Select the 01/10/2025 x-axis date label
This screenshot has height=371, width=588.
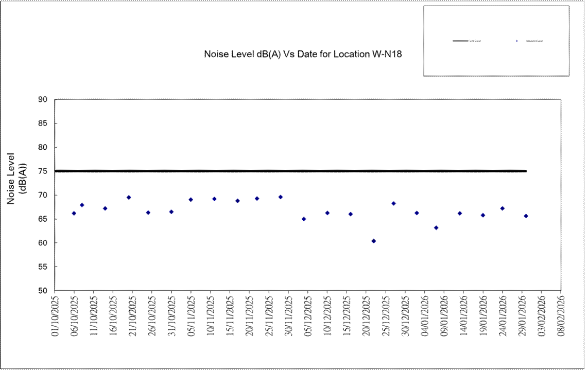coord(55,315)
